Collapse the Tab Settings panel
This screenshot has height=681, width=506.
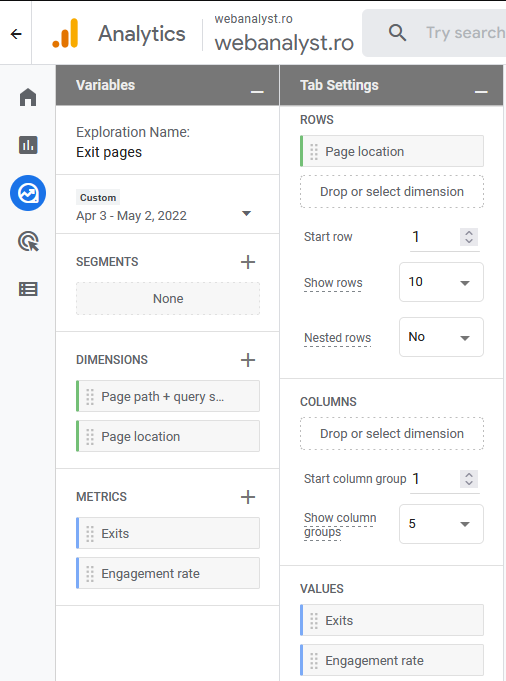pyautogui.click(x=481, y=92)
